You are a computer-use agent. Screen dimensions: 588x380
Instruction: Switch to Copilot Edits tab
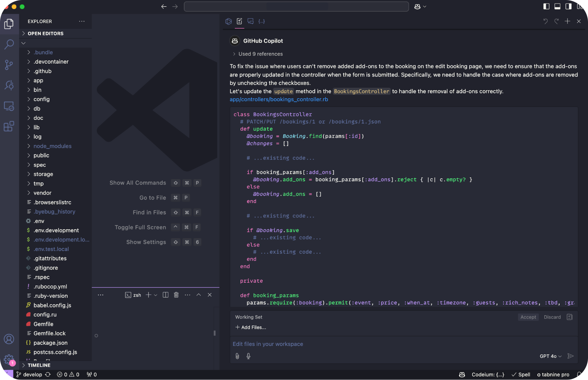(x=239, y=21)
